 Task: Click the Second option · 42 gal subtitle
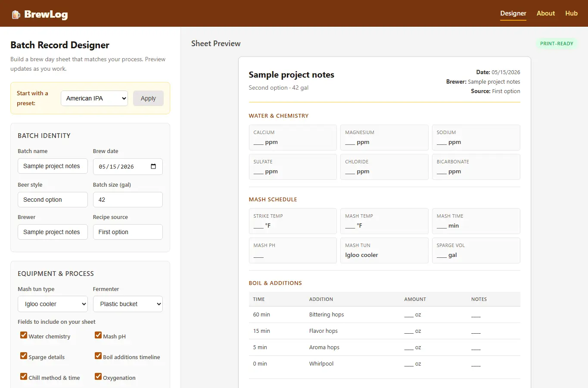point(278,88)
